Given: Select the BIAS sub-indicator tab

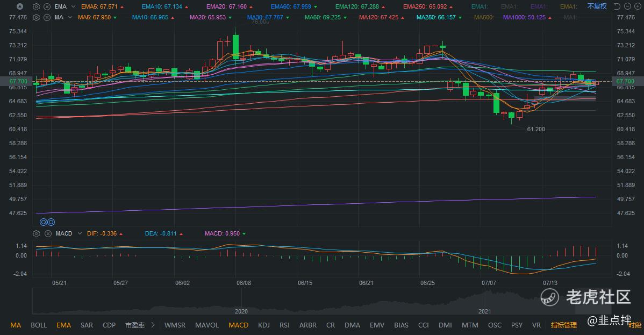Looking at the screenshot, I should coord(401,325).
